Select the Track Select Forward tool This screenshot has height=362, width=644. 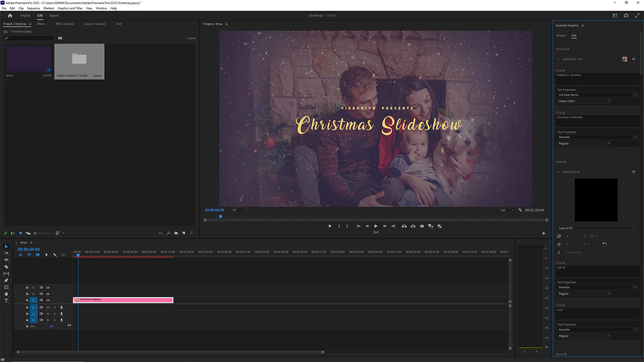point(6,253)
